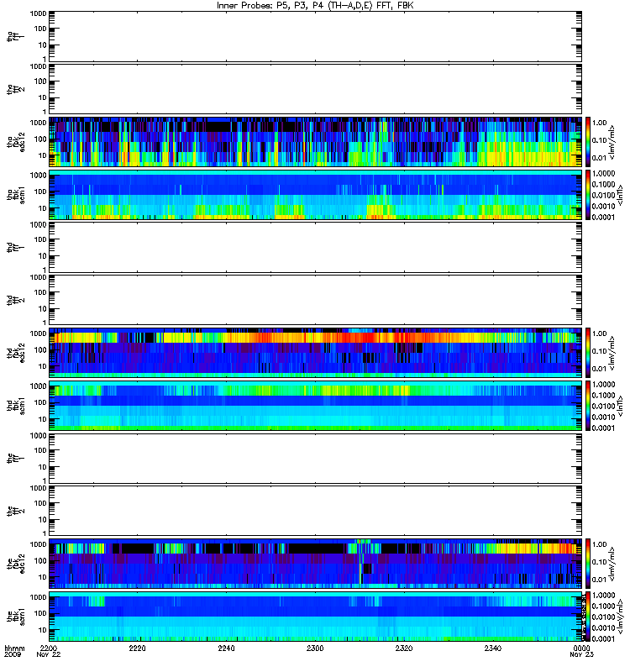Click the '2220' time axis label
The image size is (630, 672).
click(137, 648)
